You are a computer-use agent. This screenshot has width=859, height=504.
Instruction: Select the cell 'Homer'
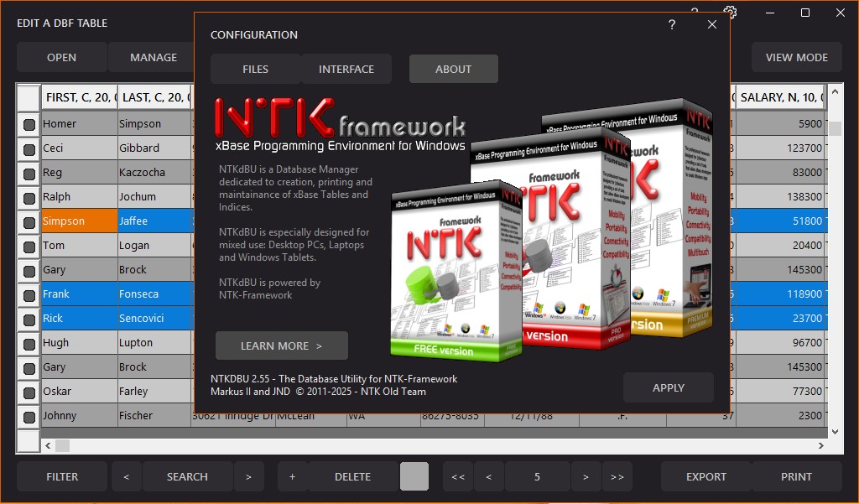[80, 124]
